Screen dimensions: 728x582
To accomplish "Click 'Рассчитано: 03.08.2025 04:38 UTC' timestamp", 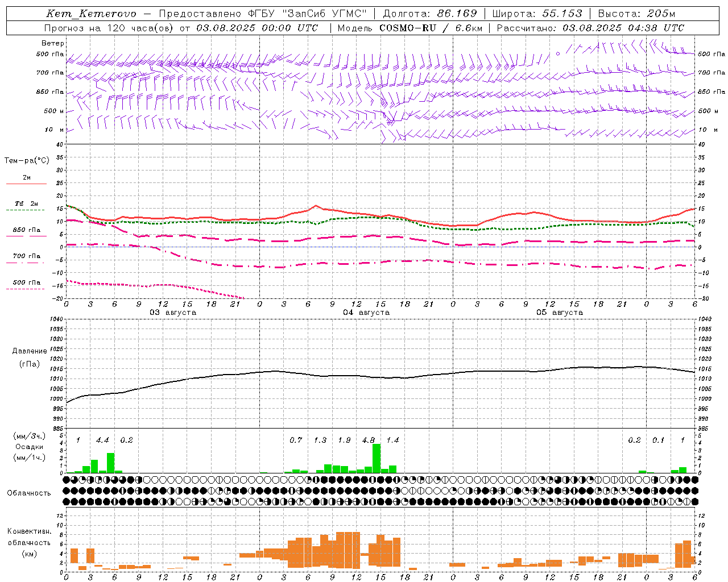I will 590,28.
